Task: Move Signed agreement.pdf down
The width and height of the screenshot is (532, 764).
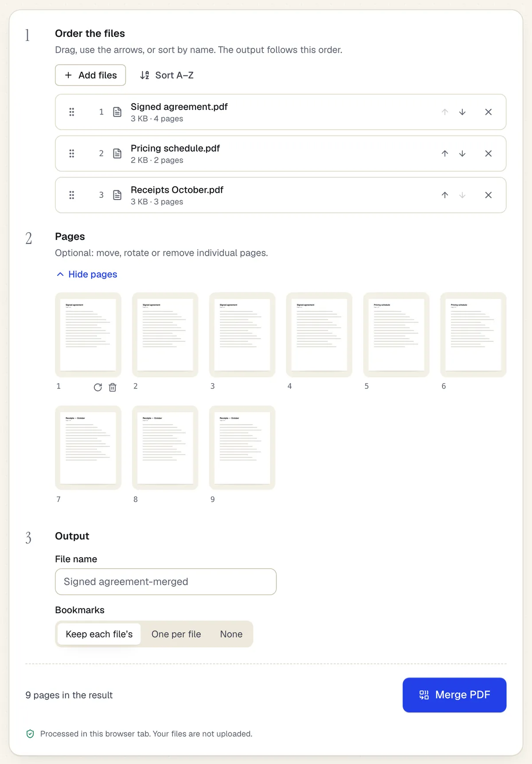Action: click(462, 112)
